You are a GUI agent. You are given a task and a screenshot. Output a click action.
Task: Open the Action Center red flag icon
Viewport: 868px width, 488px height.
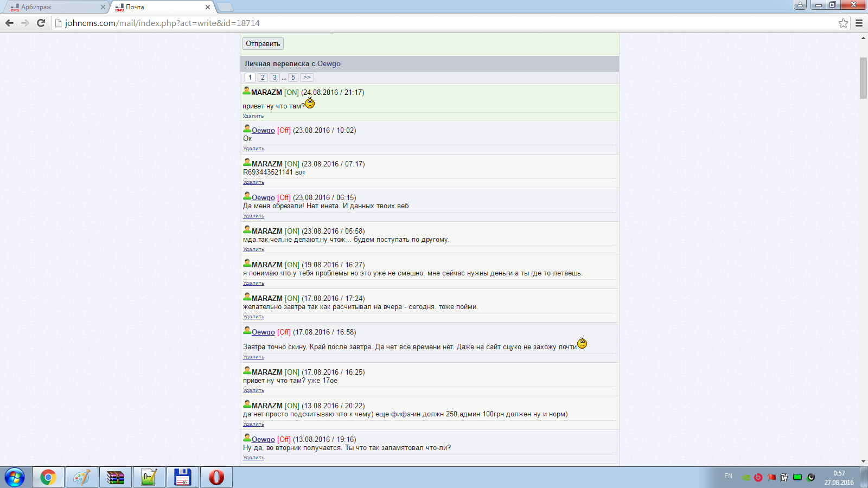tap(771, 478)
